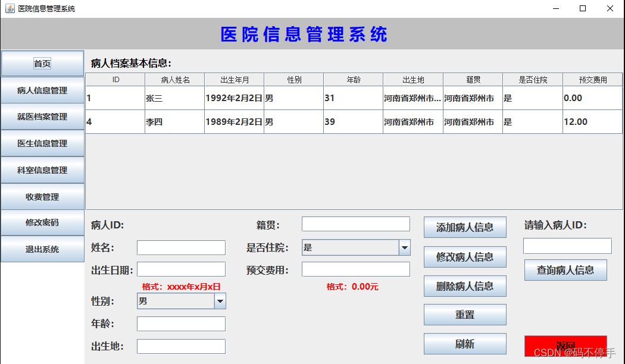Click the 预交费用 column header
The height and width of the screenshot is (364, 625).
(593, 80)
